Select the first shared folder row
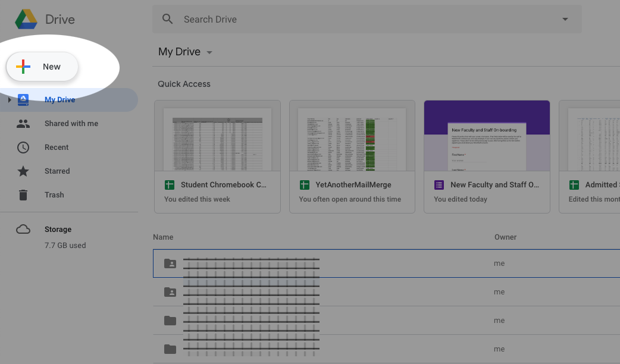 [333, 263]
